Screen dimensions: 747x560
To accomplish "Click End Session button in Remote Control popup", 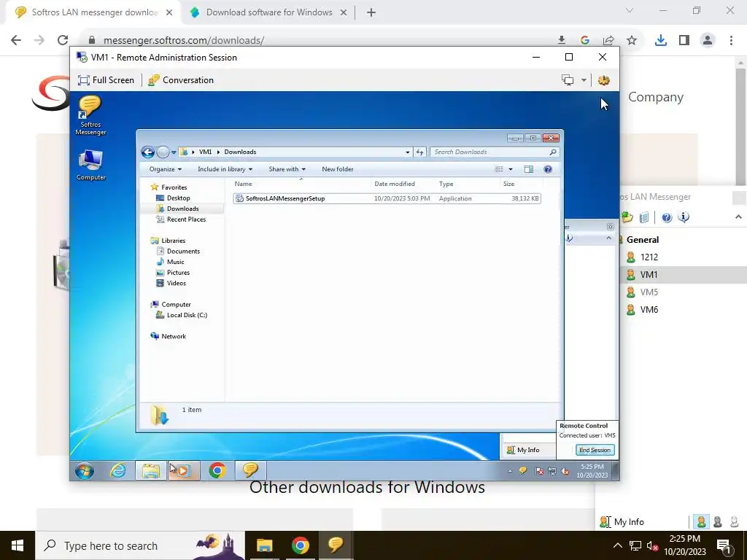I will [595, 450].
